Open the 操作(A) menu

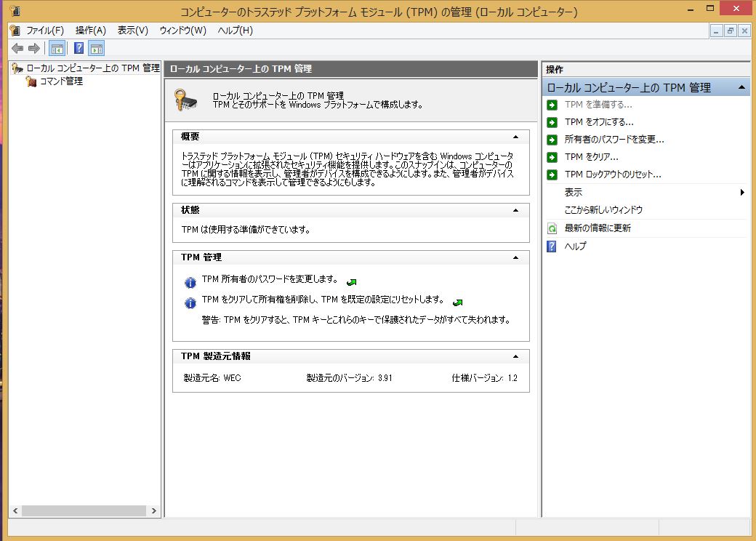[x=91, y=31]
